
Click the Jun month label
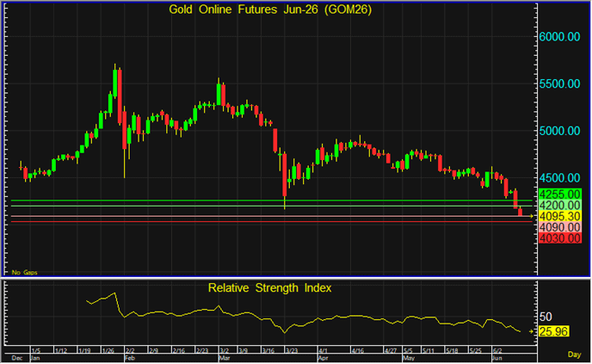pyautogui.click(x=497, y=358)
